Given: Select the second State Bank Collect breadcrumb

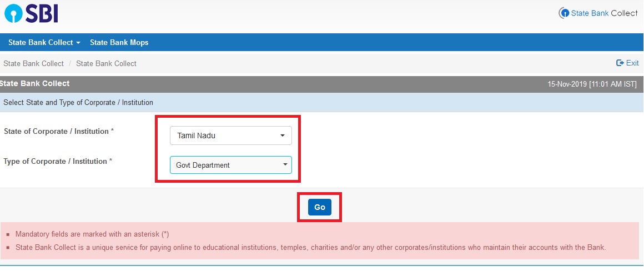Looking at the screenshot, I should 106,63.
